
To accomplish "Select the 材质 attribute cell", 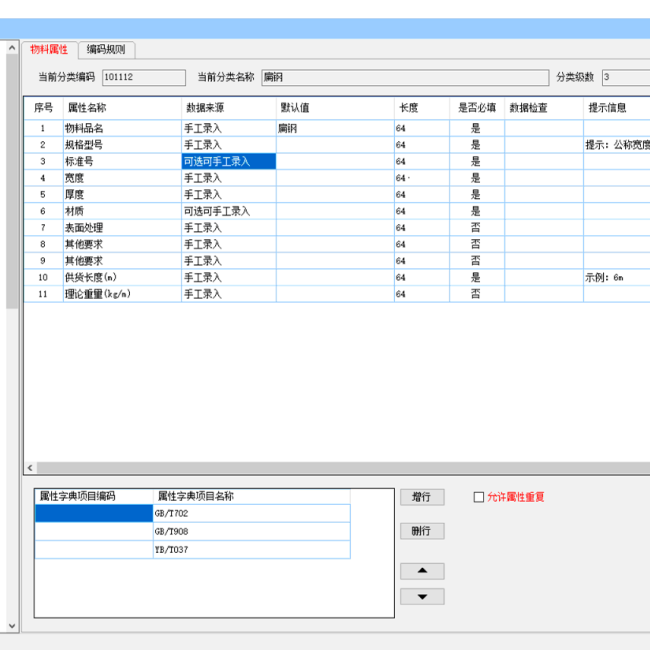I will [x=122, y=211].
